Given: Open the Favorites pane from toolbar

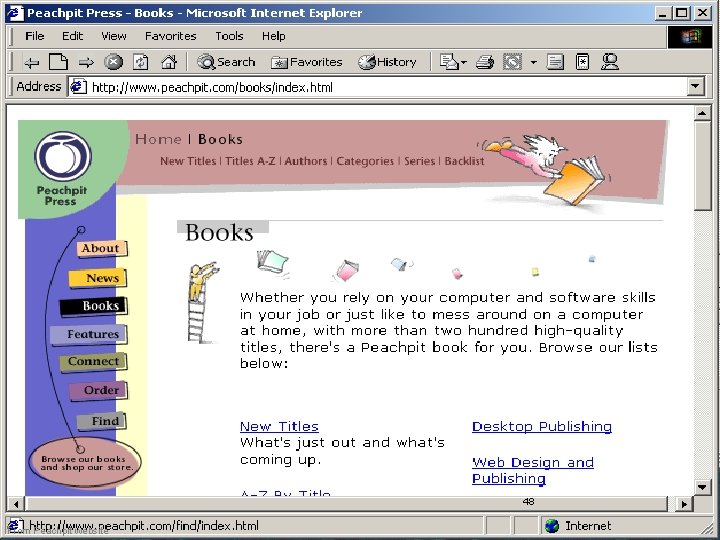Looking at the screenshot, I should coord(306,62).
